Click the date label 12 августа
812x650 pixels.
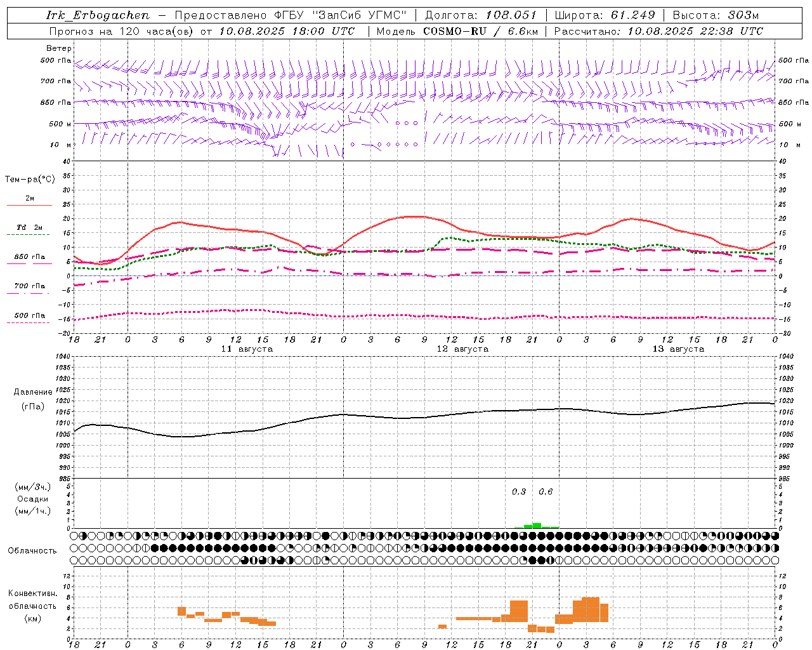tap(462, 349)
